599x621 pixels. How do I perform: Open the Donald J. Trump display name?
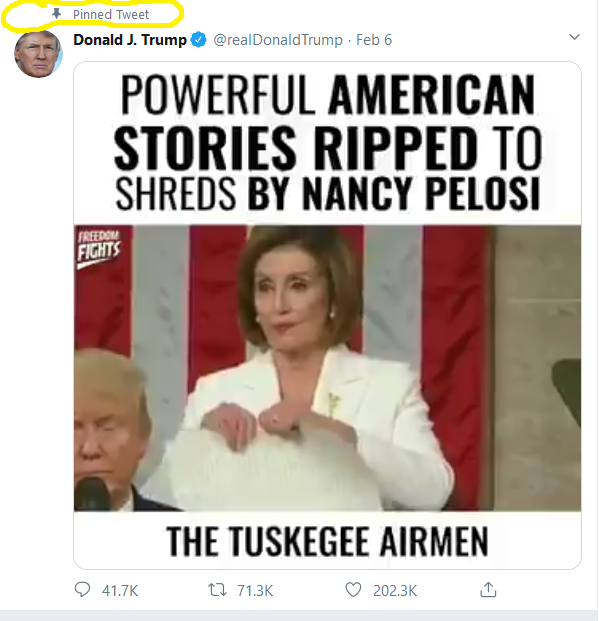(130, 40)
